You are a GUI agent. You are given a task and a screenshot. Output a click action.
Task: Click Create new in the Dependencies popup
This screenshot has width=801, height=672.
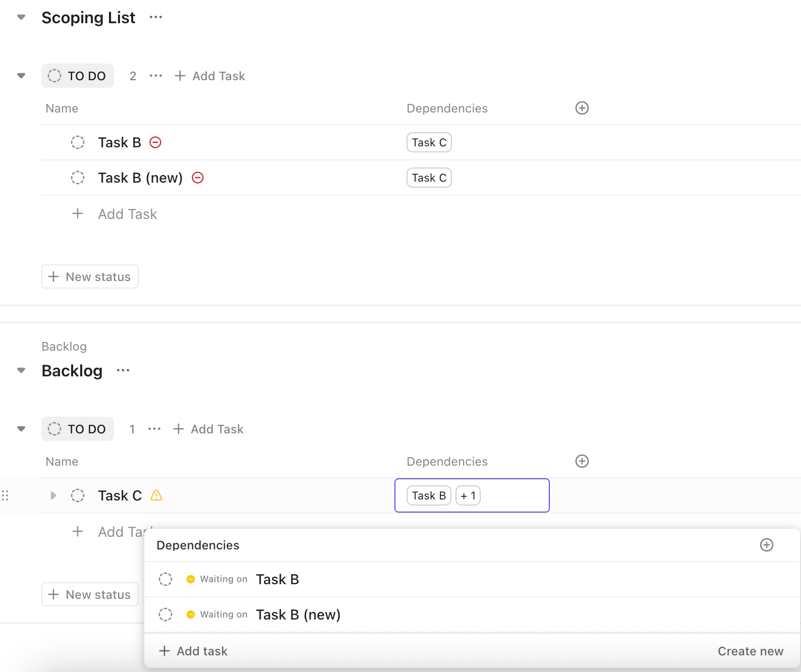tap(750, 651)
